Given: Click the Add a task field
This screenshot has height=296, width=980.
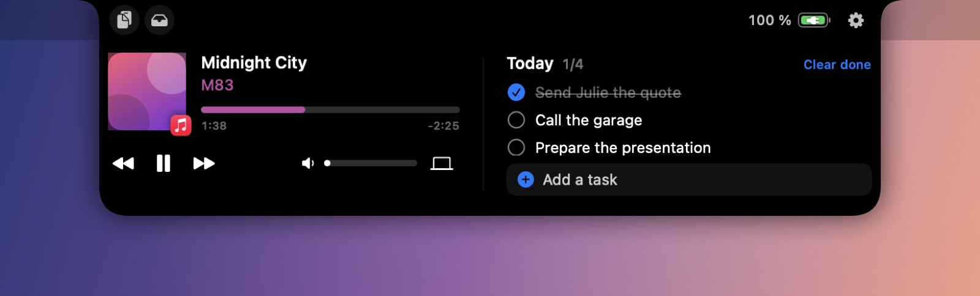Looking at the screenshot, I should tap(689, 179).
